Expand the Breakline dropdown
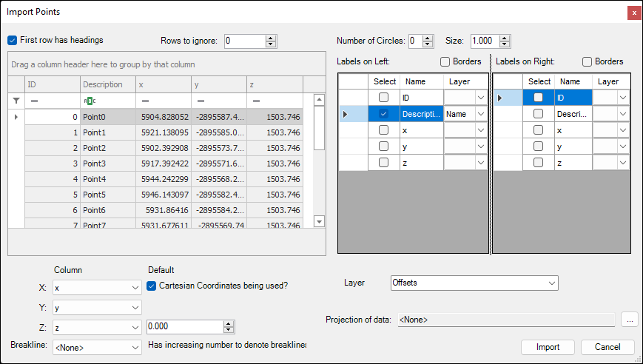This screenshot has width=643, height=364. (x=135, y=347)
